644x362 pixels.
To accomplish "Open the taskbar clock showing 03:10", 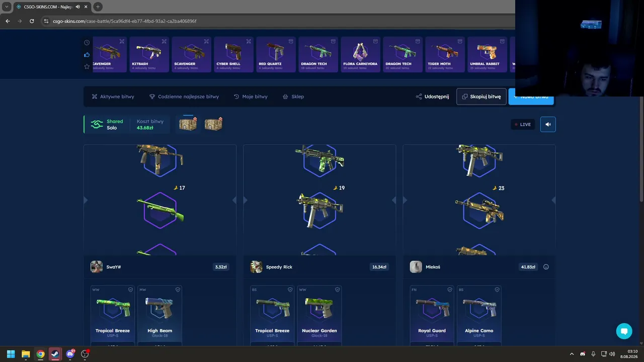I will [629, 354].
